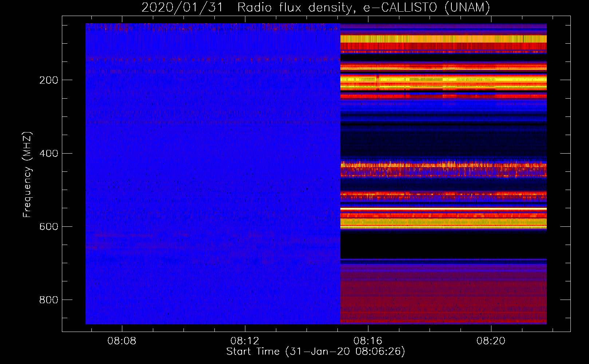The image size is (589, 364).
Task: Click the '600' frequency tick label
Action: (49, 227)
